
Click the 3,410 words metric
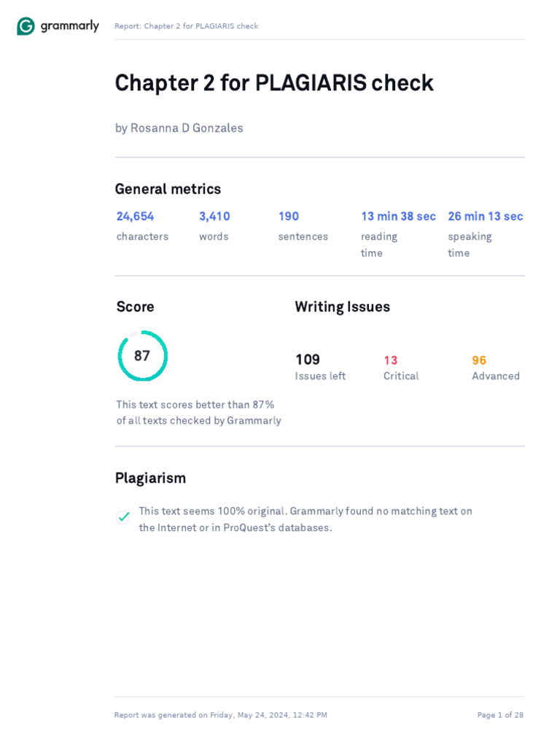coord(214,226)
